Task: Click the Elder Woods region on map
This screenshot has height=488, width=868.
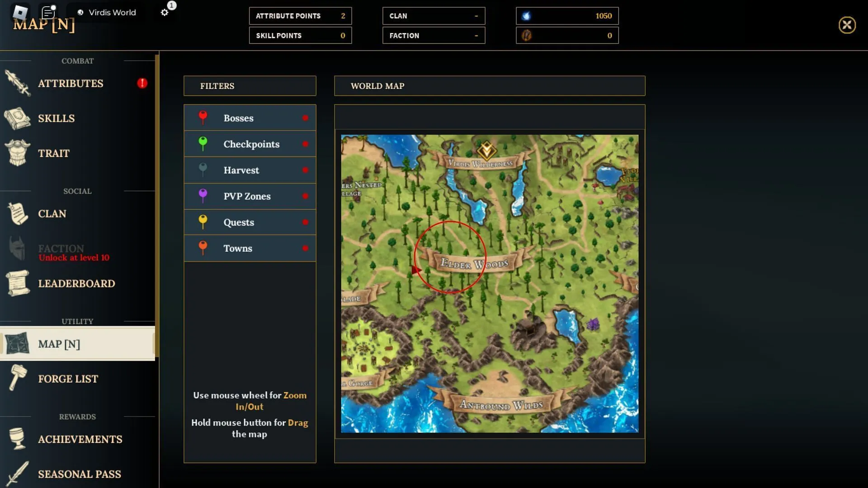Action: click(x=472, y=263)
